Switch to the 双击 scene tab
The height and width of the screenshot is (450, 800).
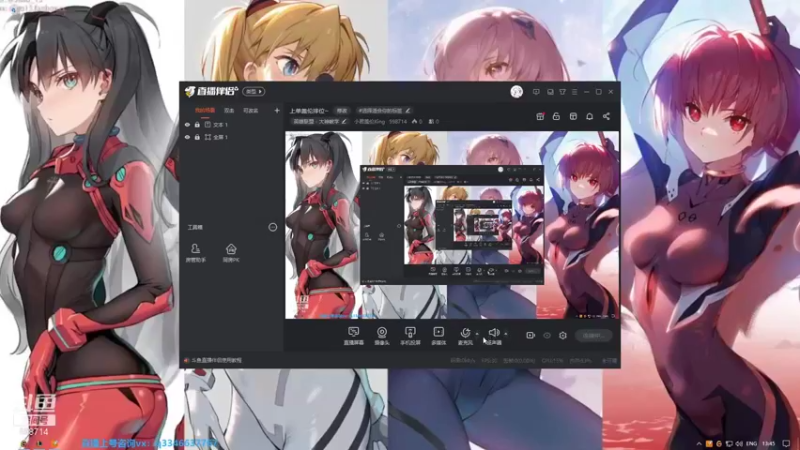(x=229, y=110)
